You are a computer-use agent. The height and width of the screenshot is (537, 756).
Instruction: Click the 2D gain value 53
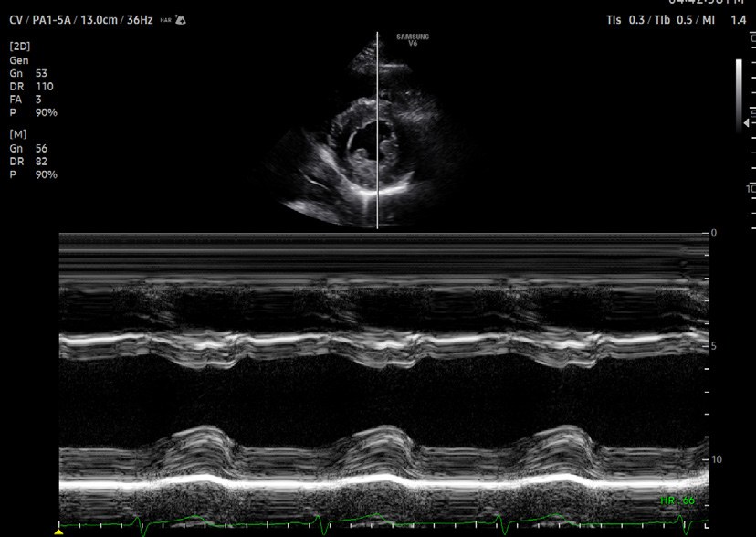(41, 73)
